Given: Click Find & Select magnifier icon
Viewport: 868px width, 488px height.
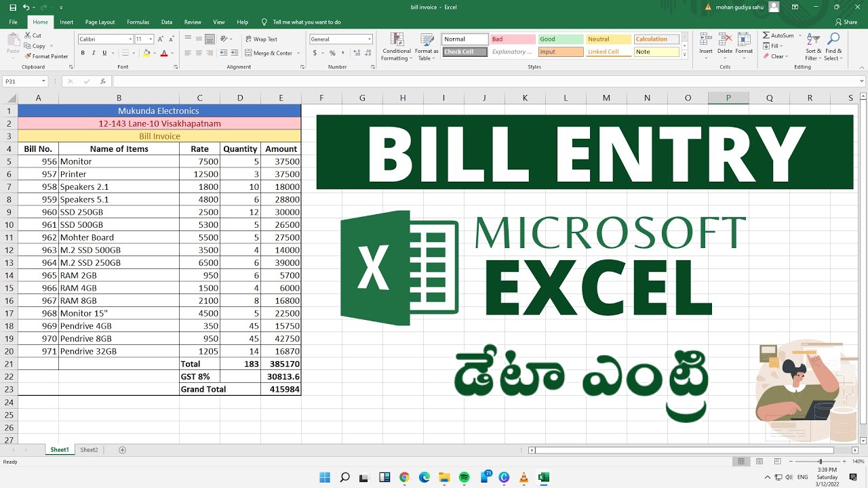Looking at the screenshot, I should tap(833, 39).
